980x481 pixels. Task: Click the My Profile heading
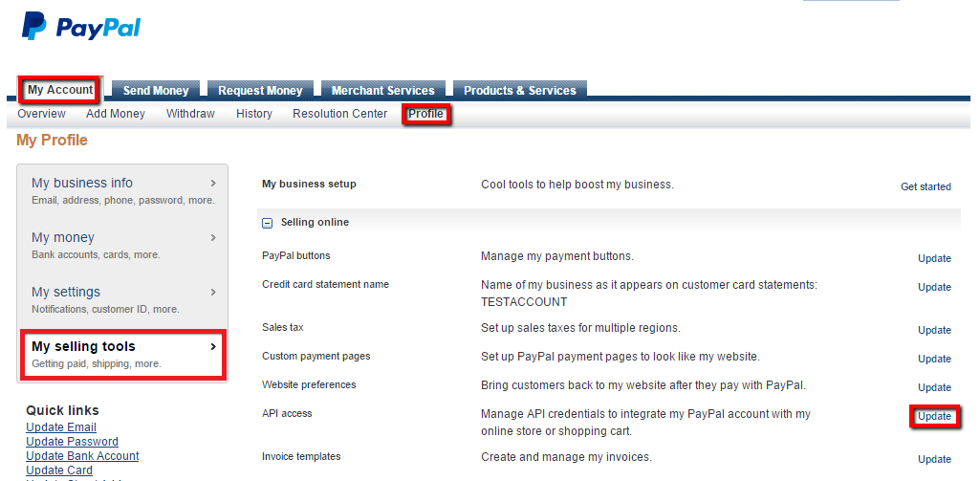click(52, 141)
